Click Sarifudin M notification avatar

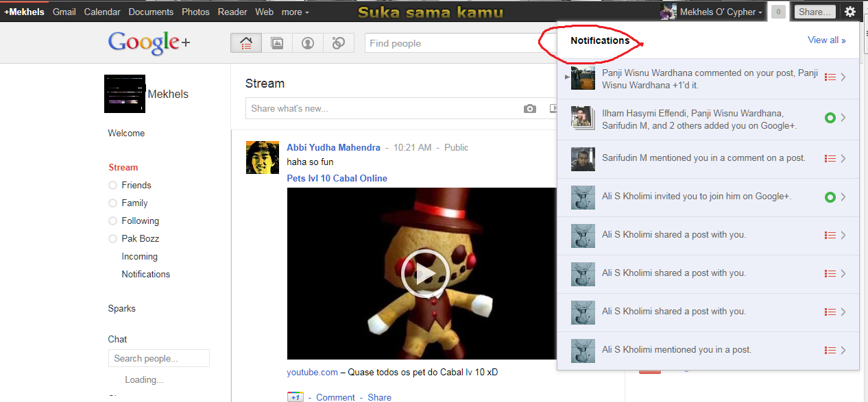[x=583, y=159]
